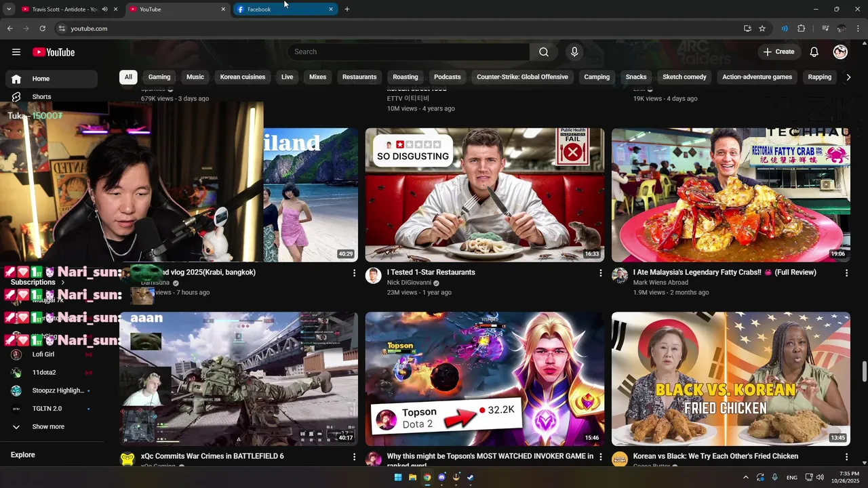Open the YouTube hamburger guide menu
The width and height of the screenshot is (868, 488).
pyautogui.click(x=16, y=52)
